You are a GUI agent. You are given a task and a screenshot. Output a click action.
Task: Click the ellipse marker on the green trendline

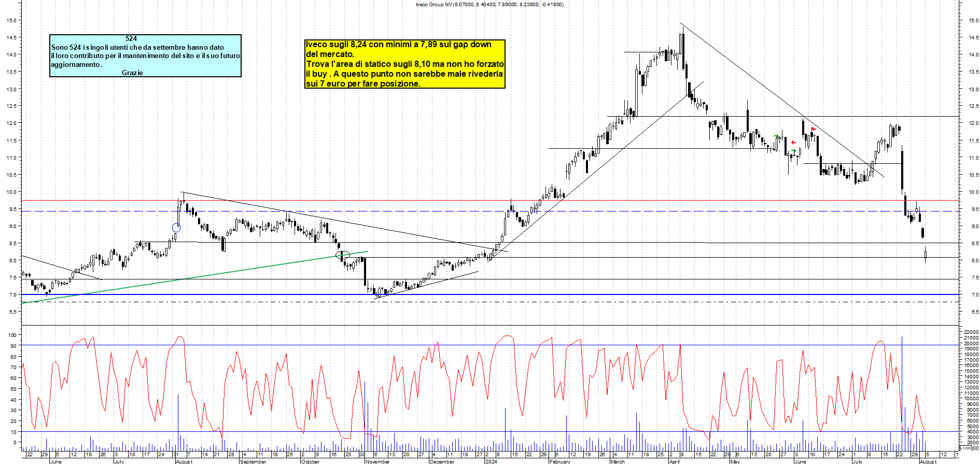pyautogui.click(x=343, y=255)
